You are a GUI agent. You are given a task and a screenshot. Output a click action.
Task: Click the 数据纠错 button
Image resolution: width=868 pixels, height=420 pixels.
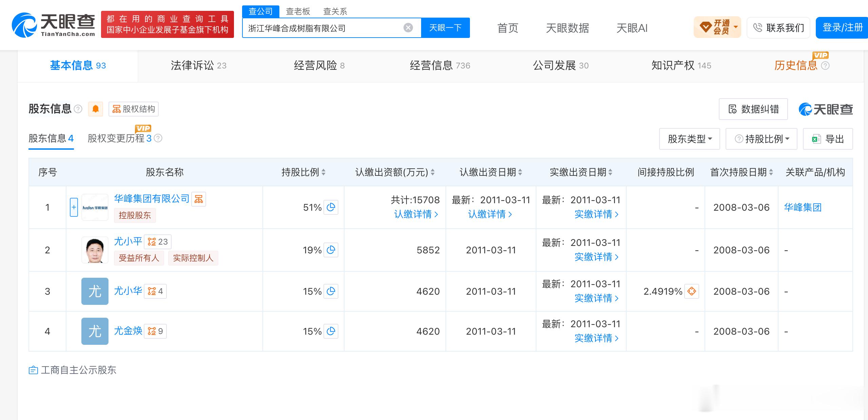753,109
